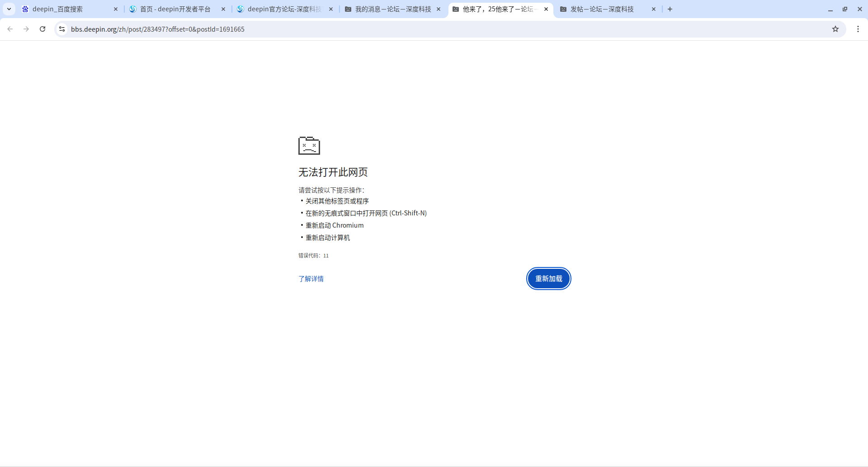
Task: Select the 他来了，25他来了 tab
Action: point(500,9)
